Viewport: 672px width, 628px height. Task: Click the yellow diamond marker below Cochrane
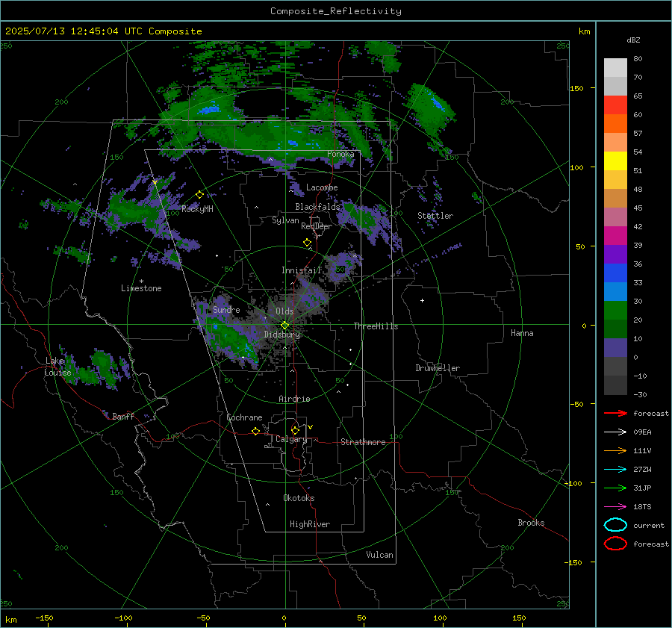point(255,431)
